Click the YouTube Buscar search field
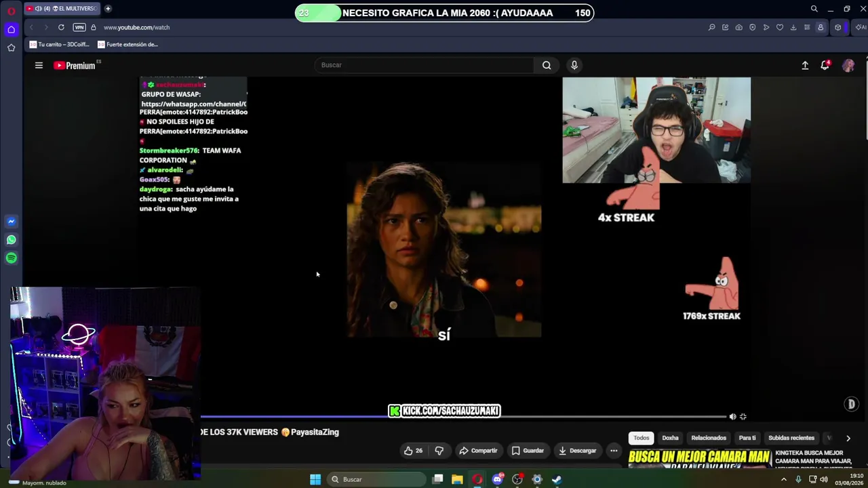The height and width of the screenshot is (488, 868). [x=424, y=65]
